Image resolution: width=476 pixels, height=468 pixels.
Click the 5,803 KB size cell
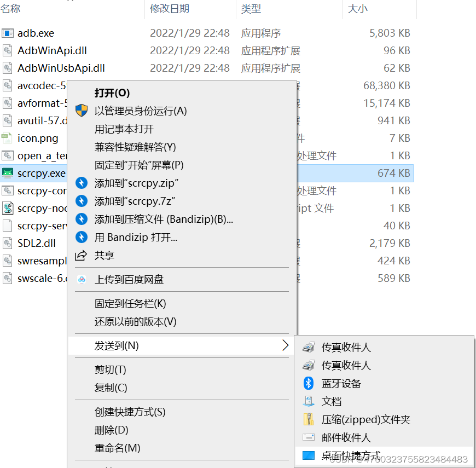(390, 33)
